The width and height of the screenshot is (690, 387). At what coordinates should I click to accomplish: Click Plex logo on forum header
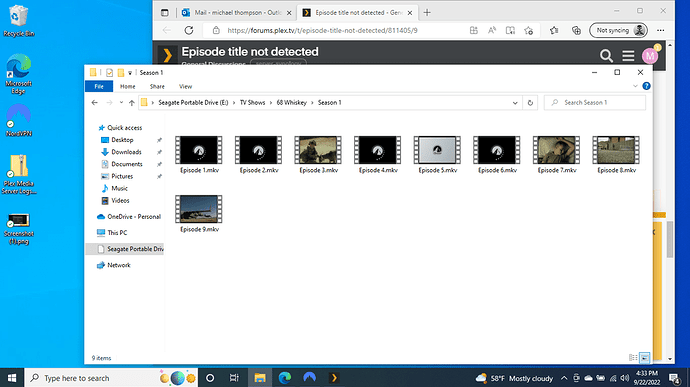[167, 55]
